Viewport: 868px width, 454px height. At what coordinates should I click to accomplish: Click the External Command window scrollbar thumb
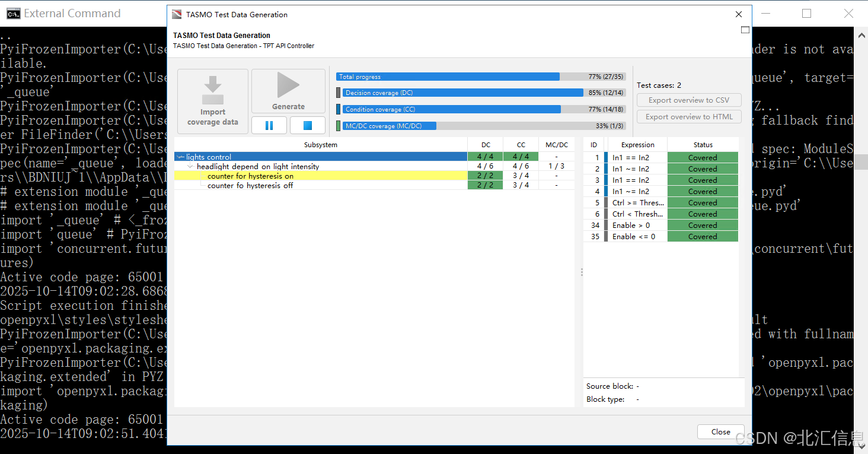[x=861, y=161]
